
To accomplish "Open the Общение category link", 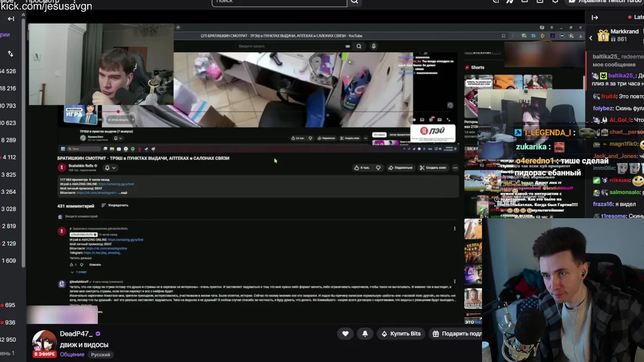I will click(x=72, y=354).
